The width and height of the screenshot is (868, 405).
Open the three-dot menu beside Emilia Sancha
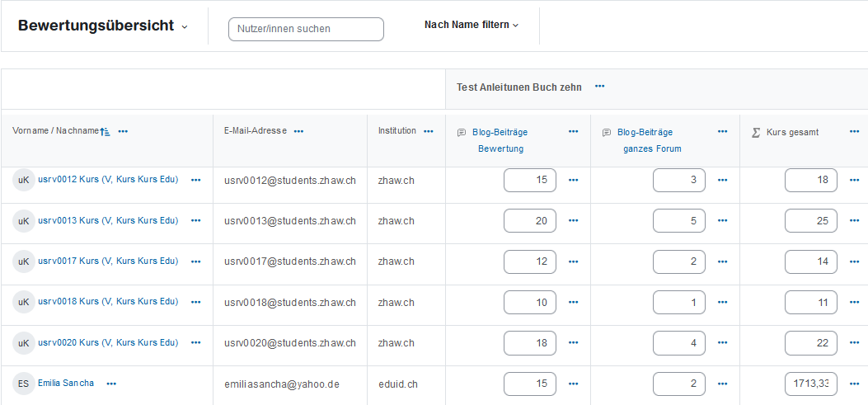click(111, 384)
